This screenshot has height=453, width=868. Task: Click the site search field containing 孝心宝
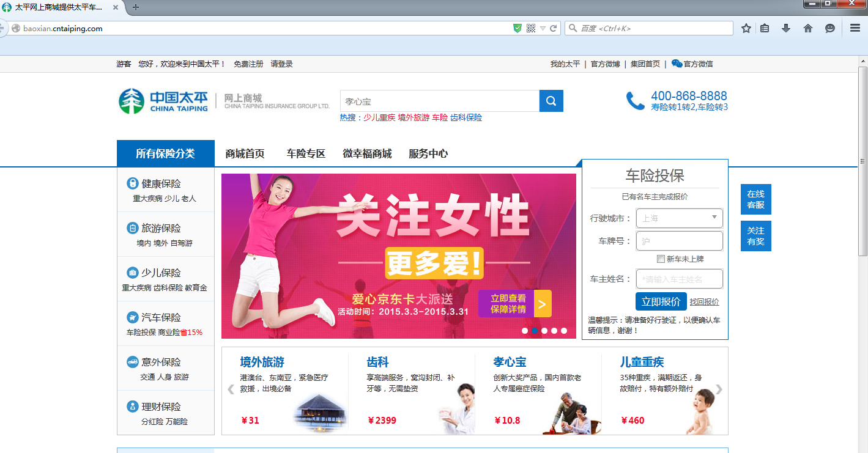(x=440, y=101)
